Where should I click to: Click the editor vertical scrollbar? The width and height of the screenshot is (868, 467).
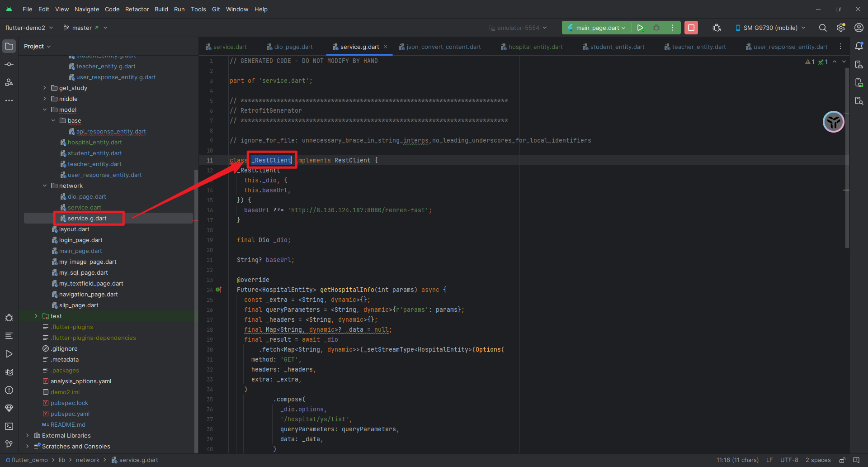click(x=847, y=158)
